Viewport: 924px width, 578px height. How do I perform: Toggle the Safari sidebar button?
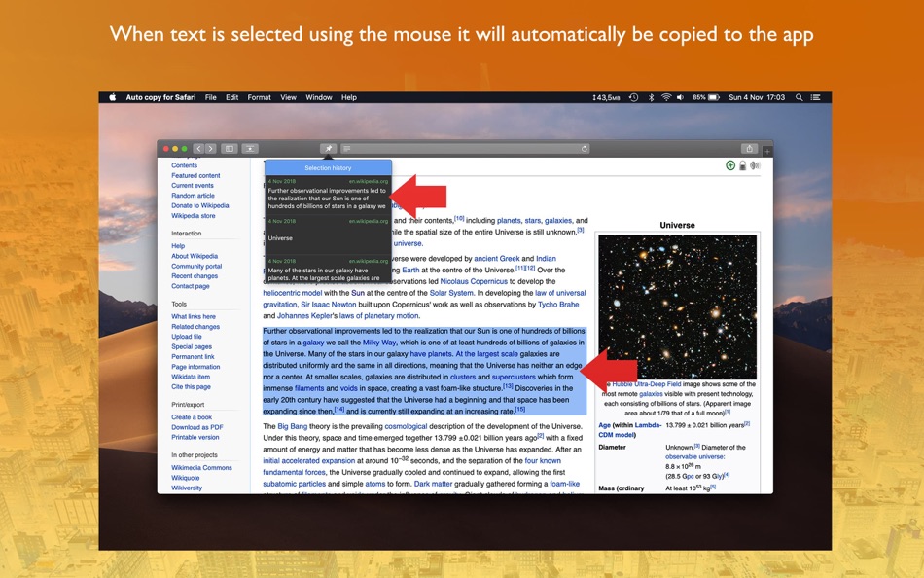pyautogui.click(x=230, y=149)
